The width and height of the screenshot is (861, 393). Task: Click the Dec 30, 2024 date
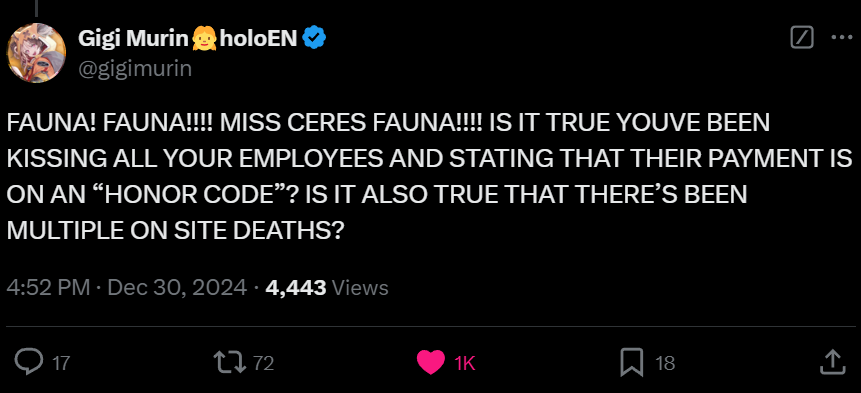pos(177,288)
